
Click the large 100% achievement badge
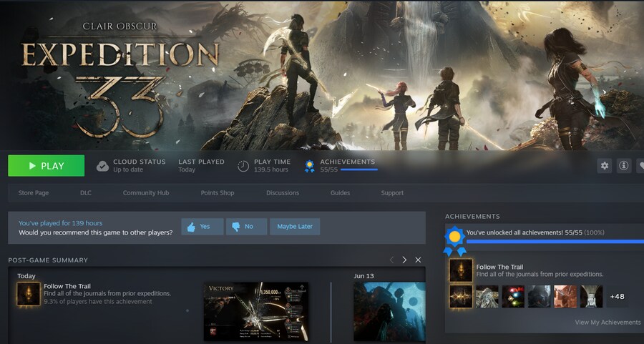(x=454, y=240)
